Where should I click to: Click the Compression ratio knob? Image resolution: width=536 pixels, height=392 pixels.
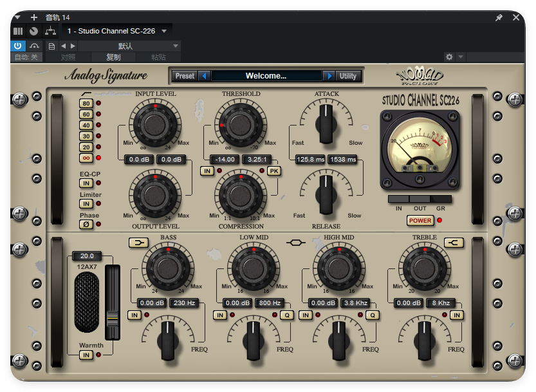241,196
